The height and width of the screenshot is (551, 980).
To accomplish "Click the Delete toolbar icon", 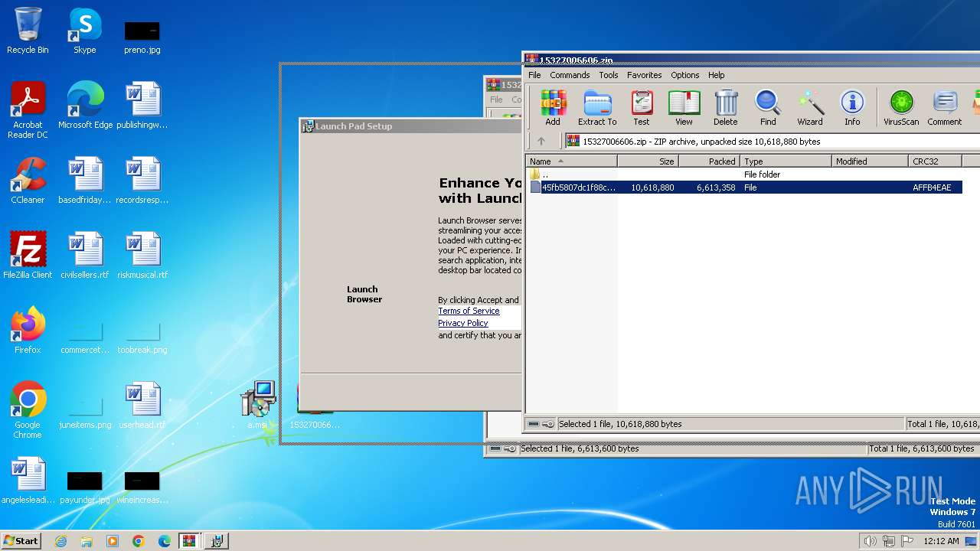I will point(726,108).
